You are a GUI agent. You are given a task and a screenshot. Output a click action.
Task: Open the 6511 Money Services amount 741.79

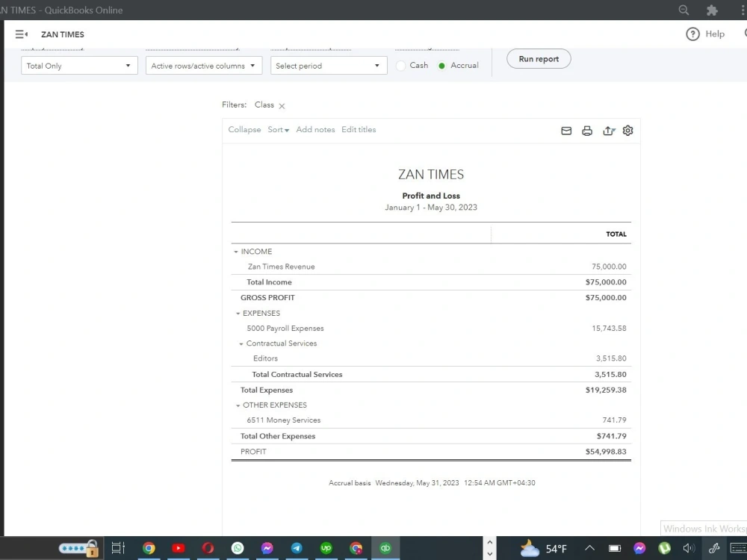614,420
